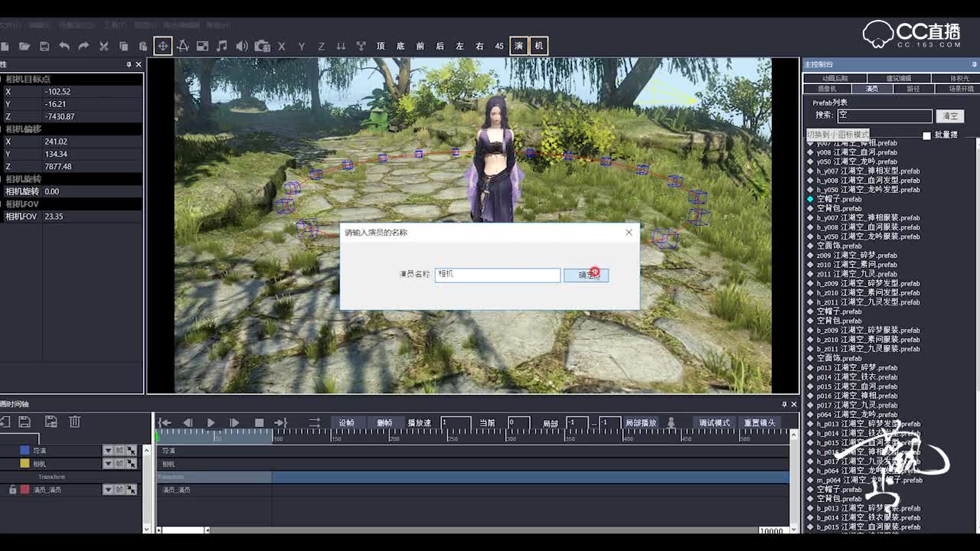Toggle the 演 actor mode button

519,46
